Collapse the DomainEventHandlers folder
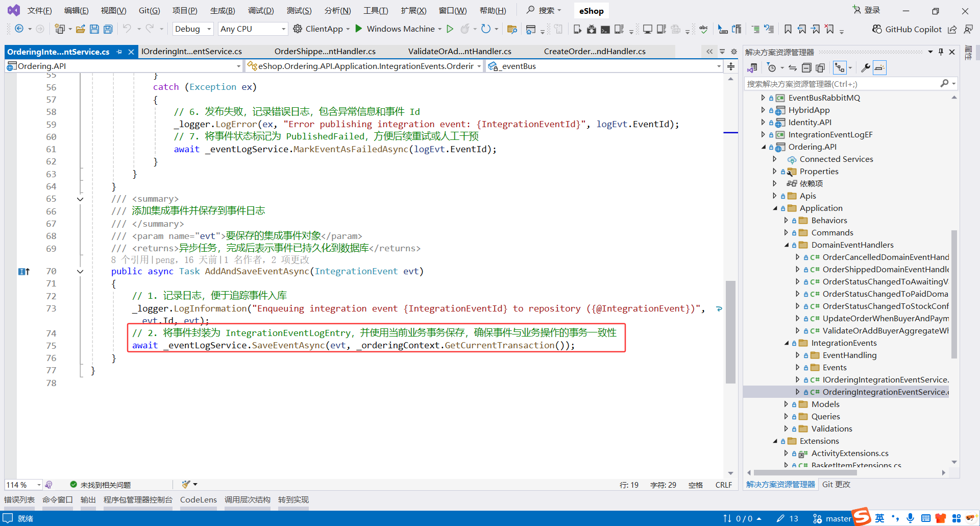 point(787,245)
